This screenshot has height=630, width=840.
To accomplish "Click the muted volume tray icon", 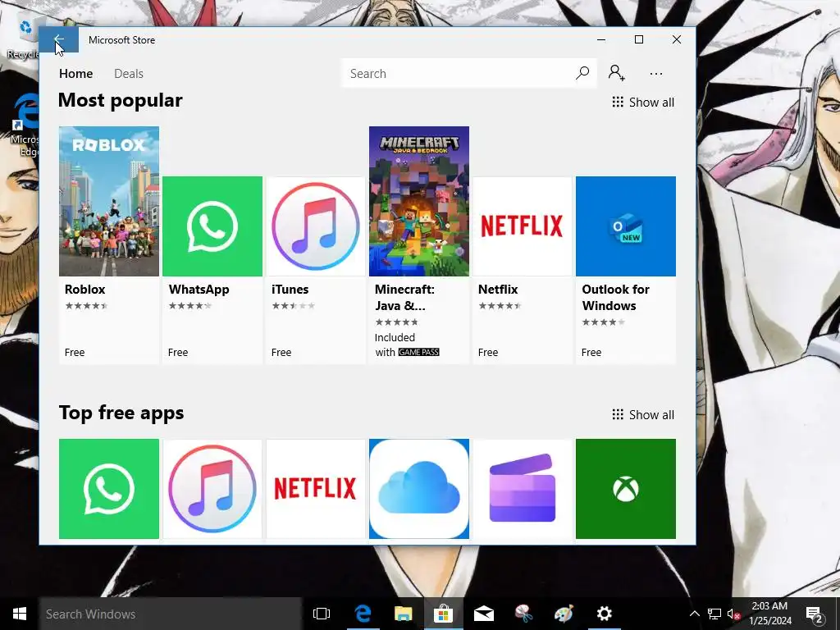I will tap(734, 614).
